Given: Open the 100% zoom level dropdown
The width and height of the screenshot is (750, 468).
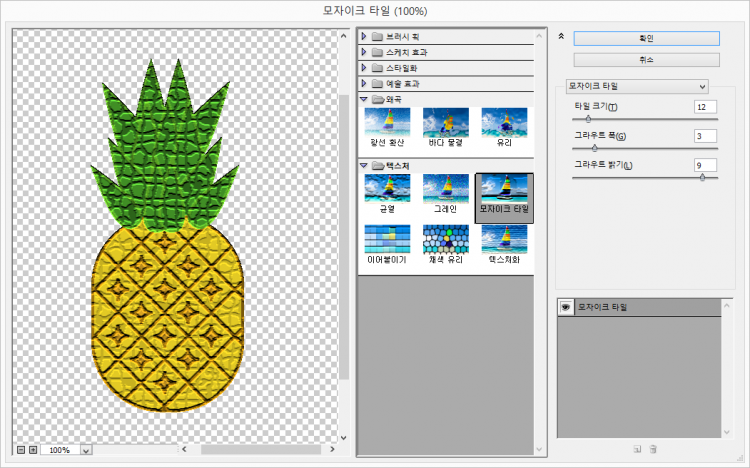Looking at the screenshot, I should [x=84, y=450].
